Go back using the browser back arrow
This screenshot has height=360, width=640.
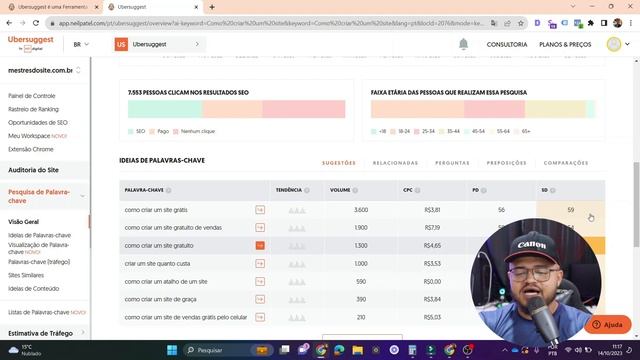(x=9, y=23)
